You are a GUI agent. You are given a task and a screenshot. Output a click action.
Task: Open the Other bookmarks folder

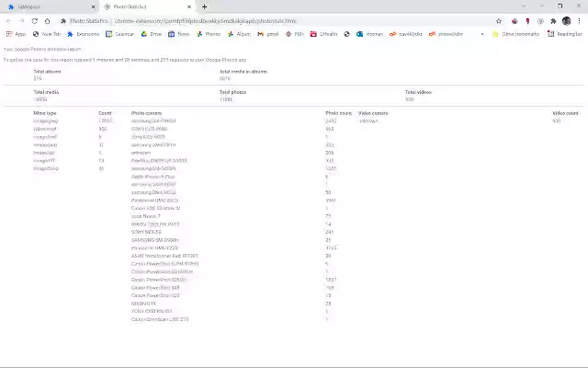coord(515,34)
